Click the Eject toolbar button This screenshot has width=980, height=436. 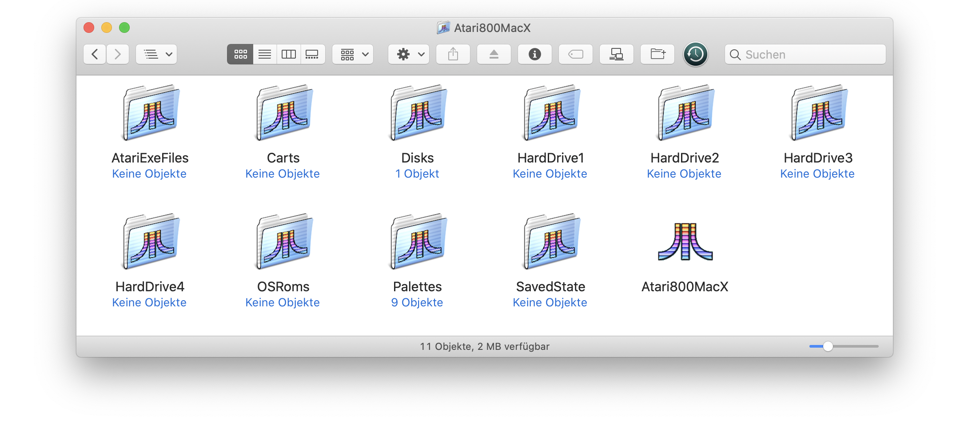tap(494, 54)
